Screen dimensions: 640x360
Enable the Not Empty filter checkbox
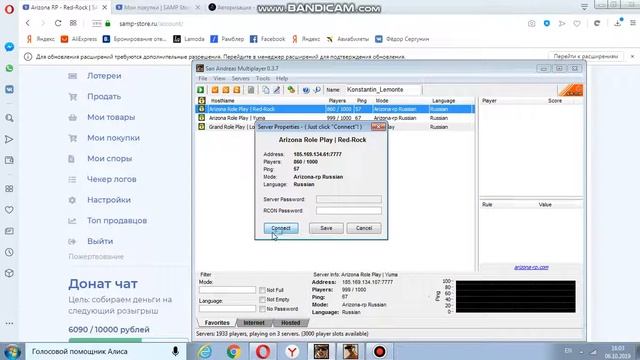[x=262, y=300]
